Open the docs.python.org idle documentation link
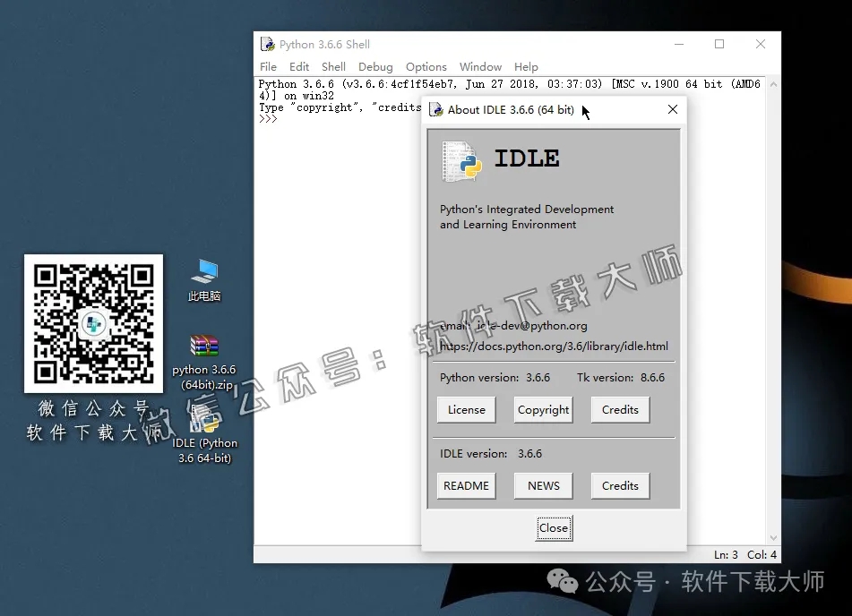 [x=553, y=345]
